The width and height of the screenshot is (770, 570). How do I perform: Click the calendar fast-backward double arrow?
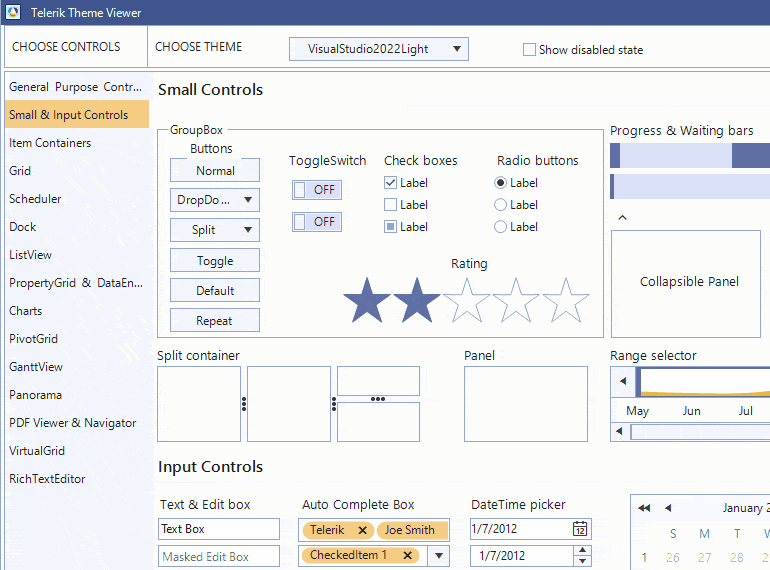(x=644, y=508)
